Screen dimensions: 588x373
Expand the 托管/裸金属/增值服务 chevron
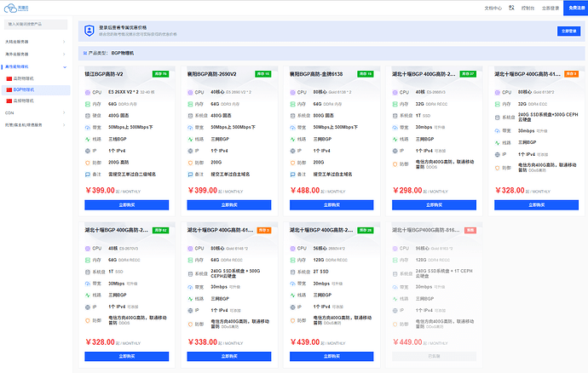click(64, 125)
